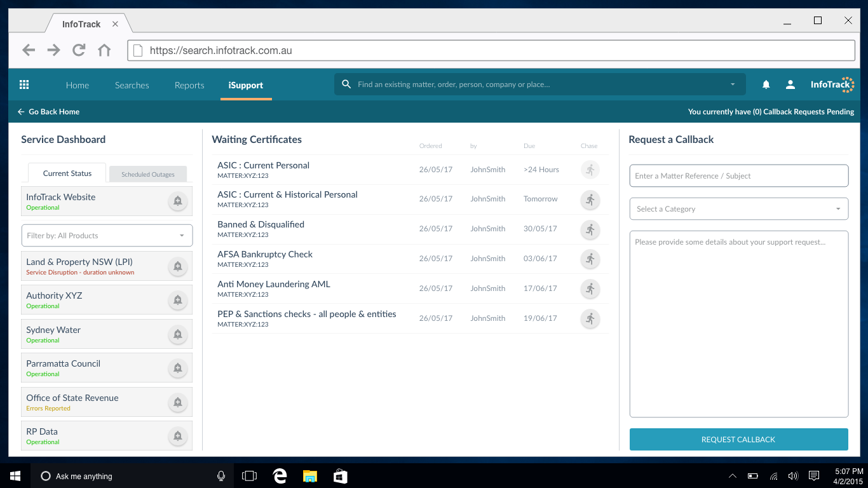The image size is (868, 488).
Task: Chase the Anti Money Laundering AML certificate
Action: point(590,289)
